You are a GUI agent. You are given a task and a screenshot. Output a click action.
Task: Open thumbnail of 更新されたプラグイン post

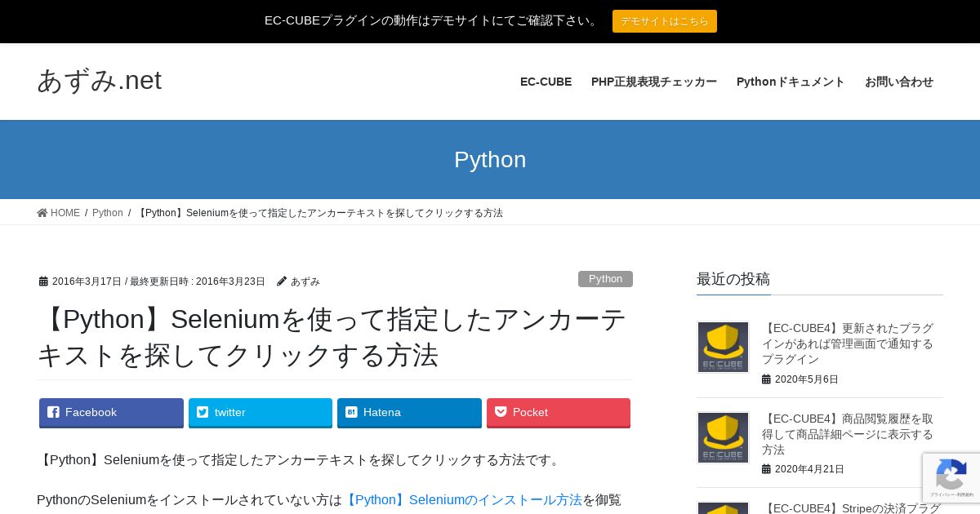pos(723,347)
